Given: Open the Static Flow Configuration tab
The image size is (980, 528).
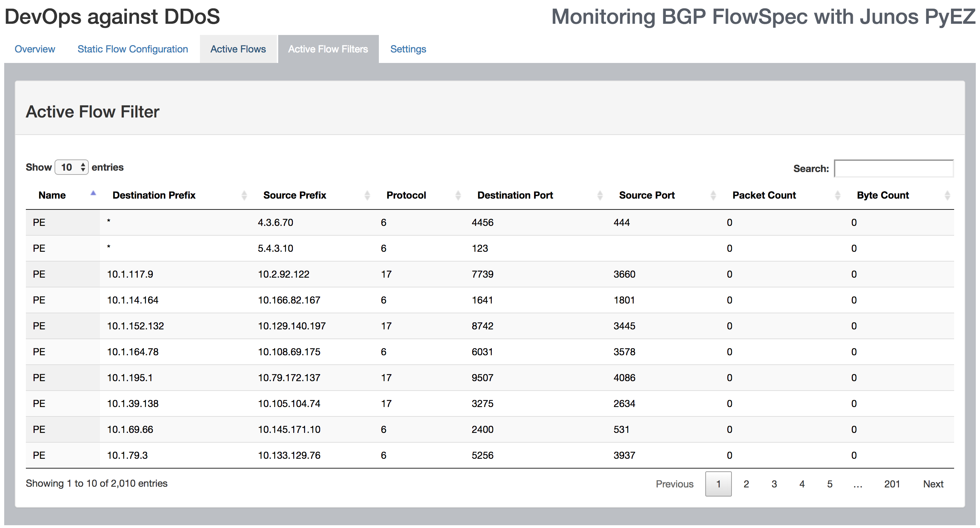Looking at the screenshot, I should pos(132,49).
